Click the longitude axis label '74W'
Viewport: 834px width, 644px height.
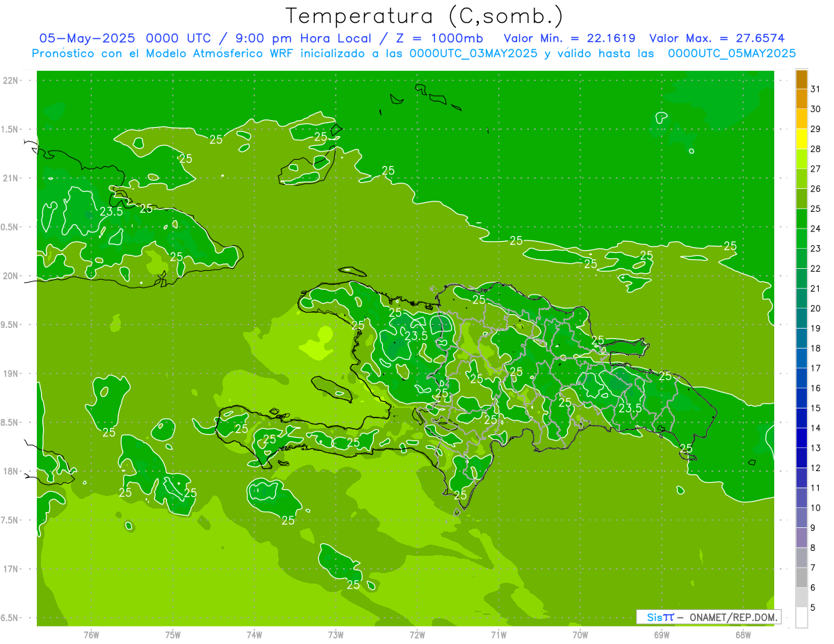[x=254, y=634]
